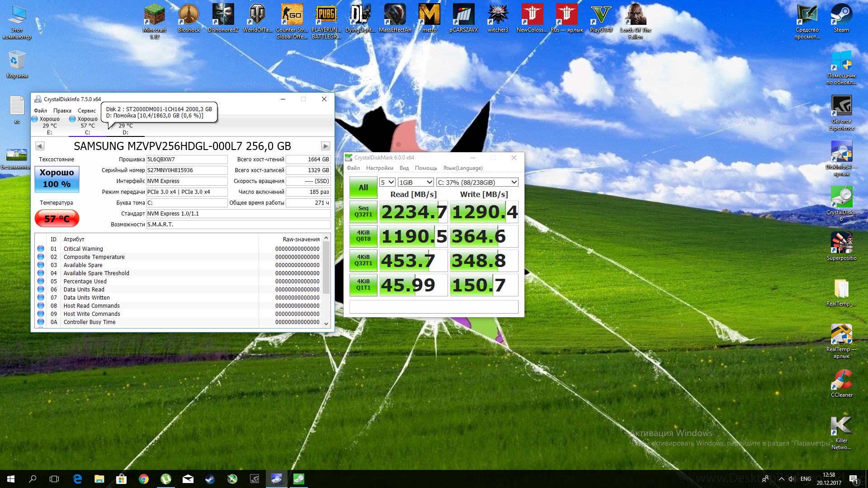Screen dimensions: 868x488
Task: Open drive selection dropdown showing C: 37%
Action: tap(477, 182)
